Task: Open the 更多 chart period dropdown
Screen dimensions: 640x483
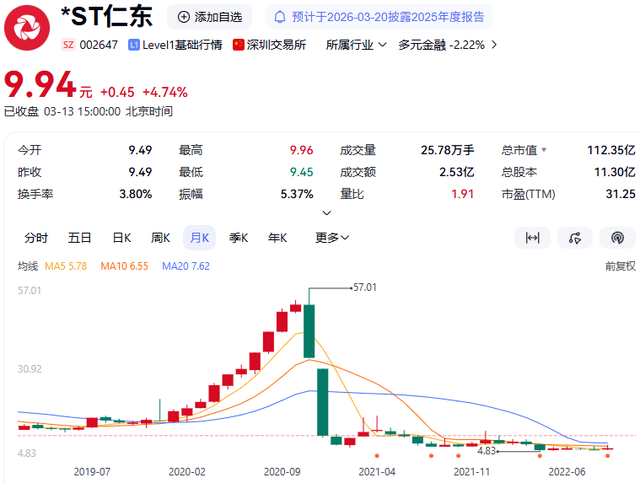Action: coord(331,238)
